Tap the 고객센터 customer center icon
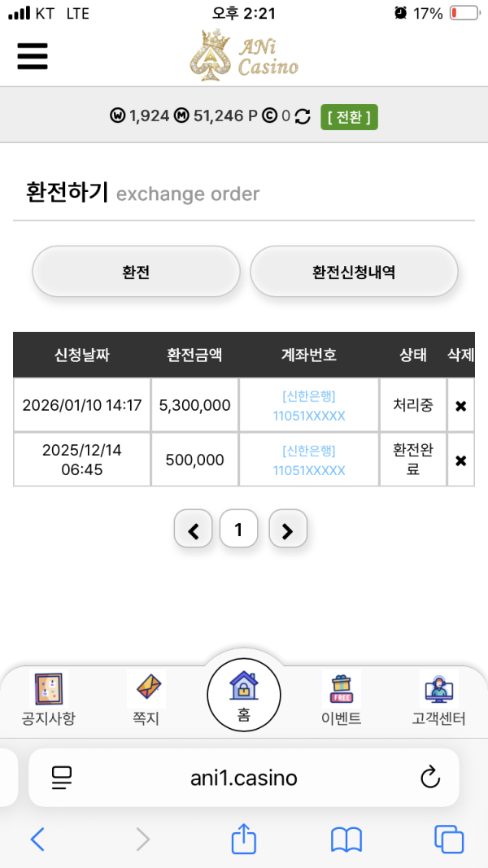 tap(438, 690)
